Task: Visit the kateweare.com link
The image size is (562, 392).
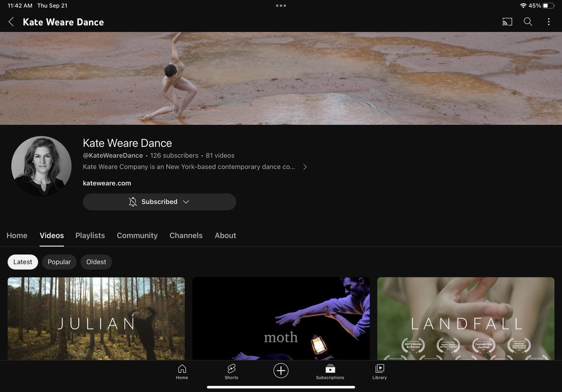Action: tap(107, 183)
